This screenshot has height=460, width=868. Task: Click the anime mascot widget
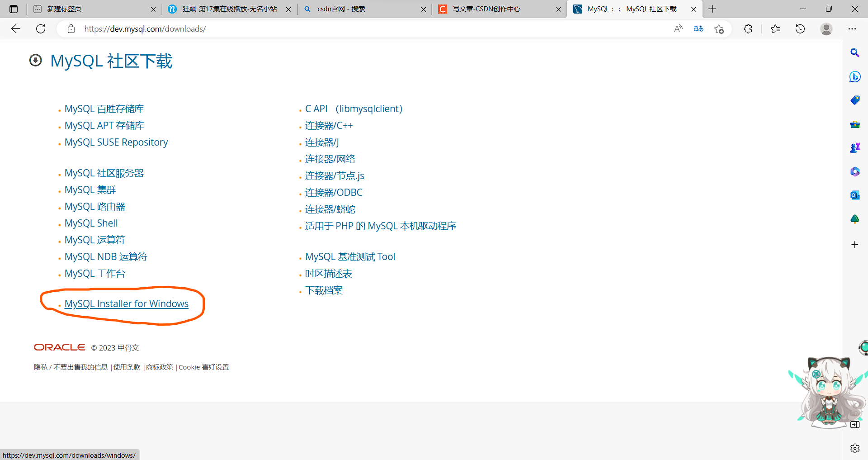[x=828, y=393]
